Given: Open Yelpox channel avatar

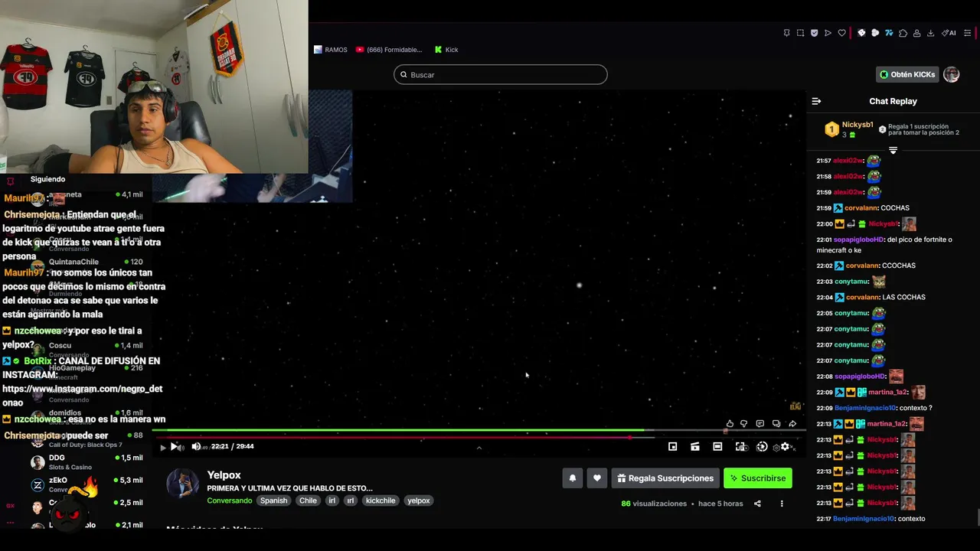Looking at the screenshot, I should pyautogui.click(x=183, y=484).
